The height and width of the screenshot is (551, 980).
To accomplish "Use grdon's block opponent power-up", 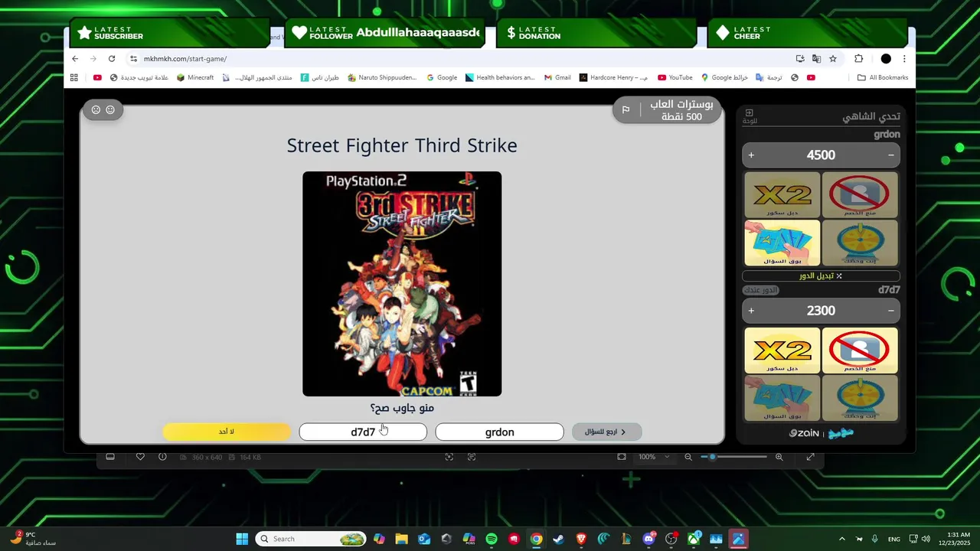I will [860, 195].
